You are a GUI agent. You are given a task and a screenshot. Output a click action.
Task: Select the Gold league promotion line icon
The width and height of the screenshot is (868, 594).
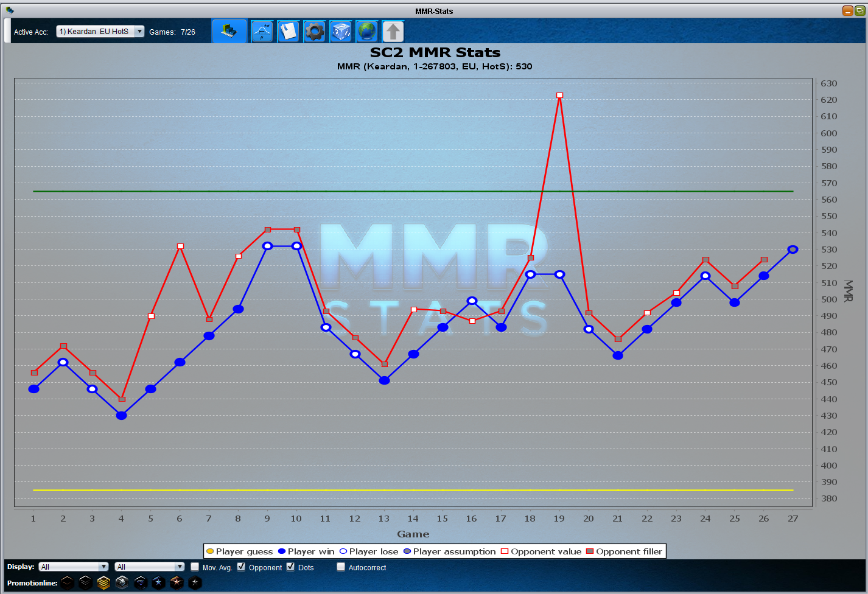[104, 582]
